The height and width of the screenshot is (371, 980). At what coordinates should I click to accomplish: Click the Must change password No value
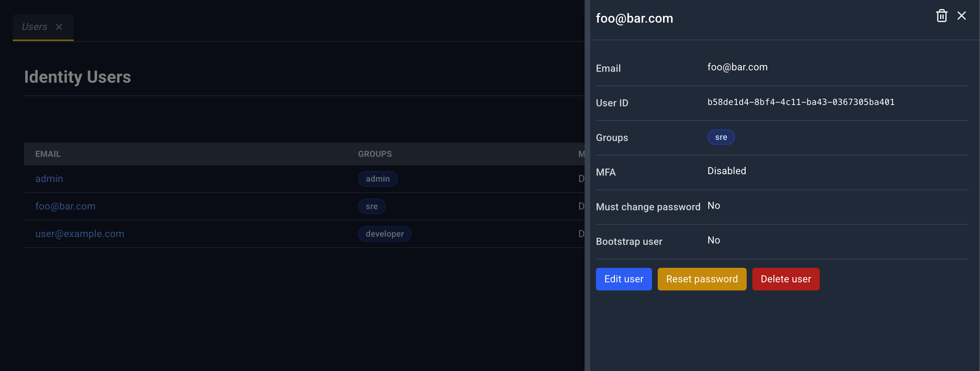click(x=713, y=205)
